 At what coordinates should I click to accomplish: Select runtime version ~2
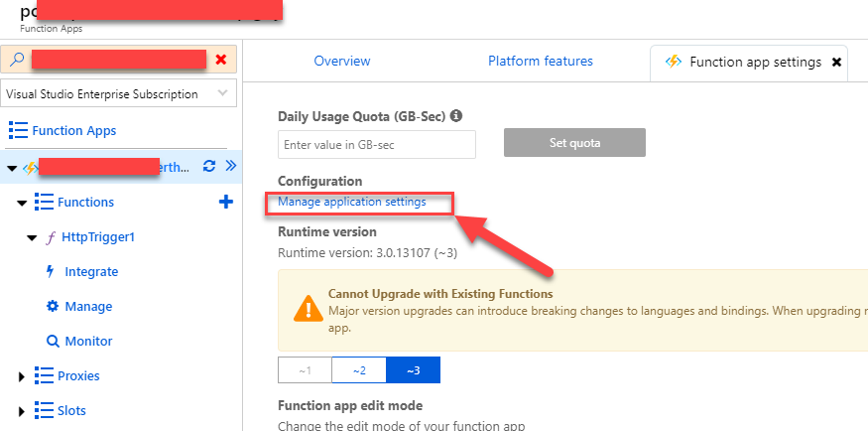358,370
